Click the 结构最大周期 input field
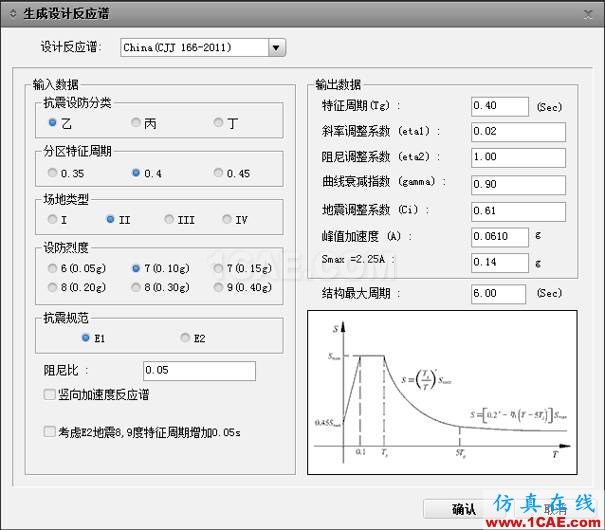The width and height of the screenshot is (605, 530). coord(498,294)
